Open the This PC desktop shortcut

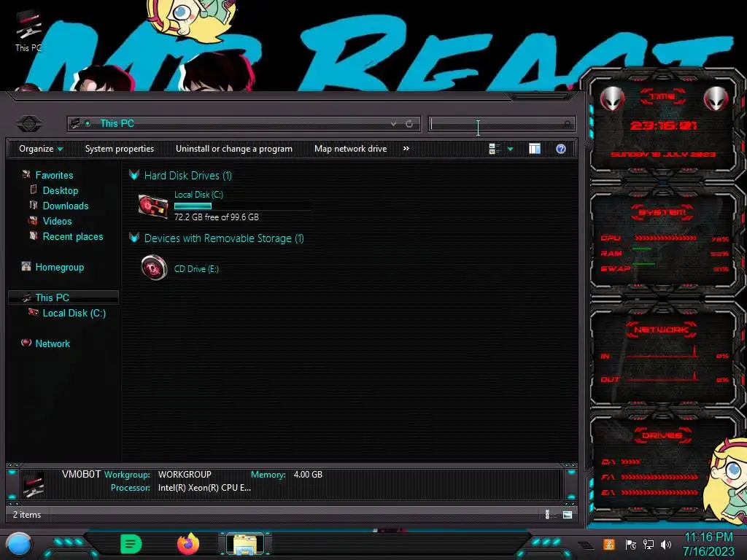(28, 31)
